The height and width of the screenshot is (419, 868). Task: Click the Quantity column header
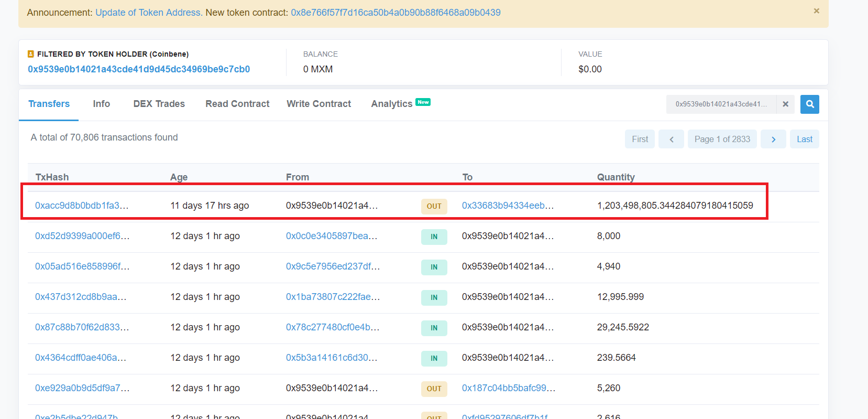(616, 177)
